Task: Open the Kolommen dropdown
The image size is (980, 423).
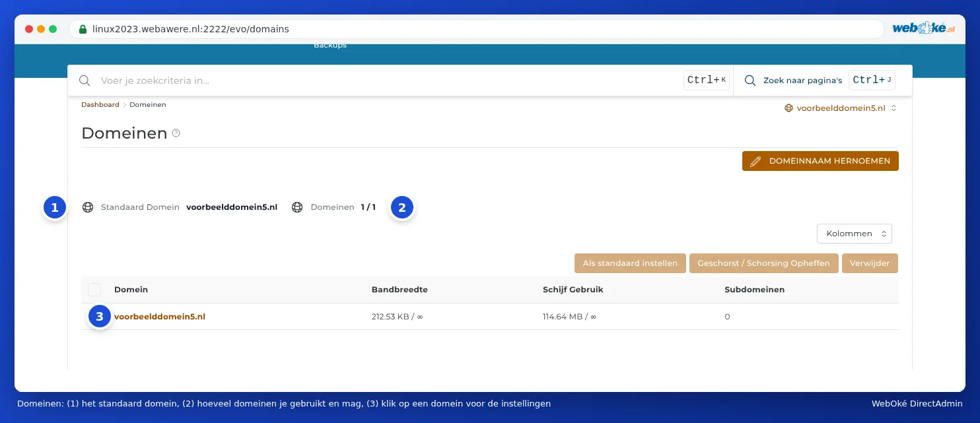Action: [x=855, y=234]
